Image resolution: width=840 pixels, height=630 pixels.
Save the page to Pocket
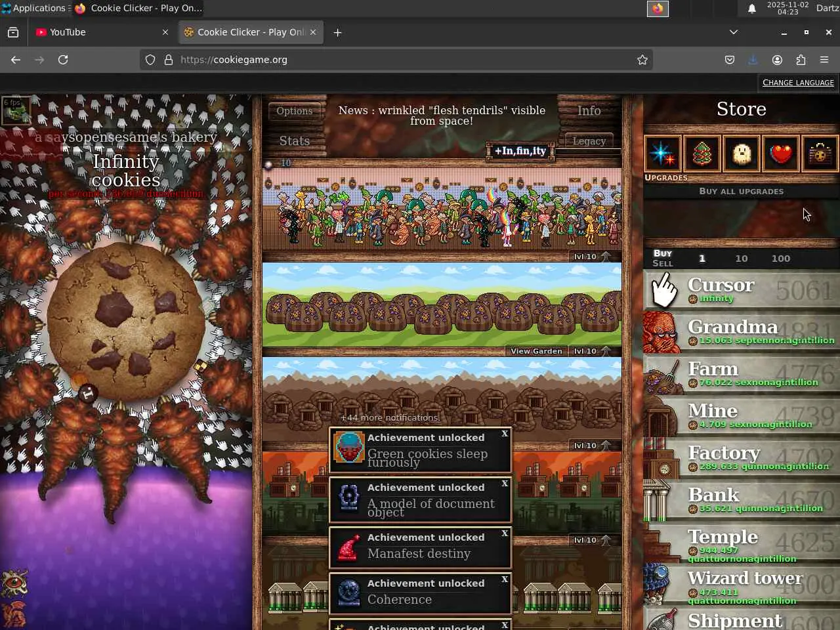730,60
